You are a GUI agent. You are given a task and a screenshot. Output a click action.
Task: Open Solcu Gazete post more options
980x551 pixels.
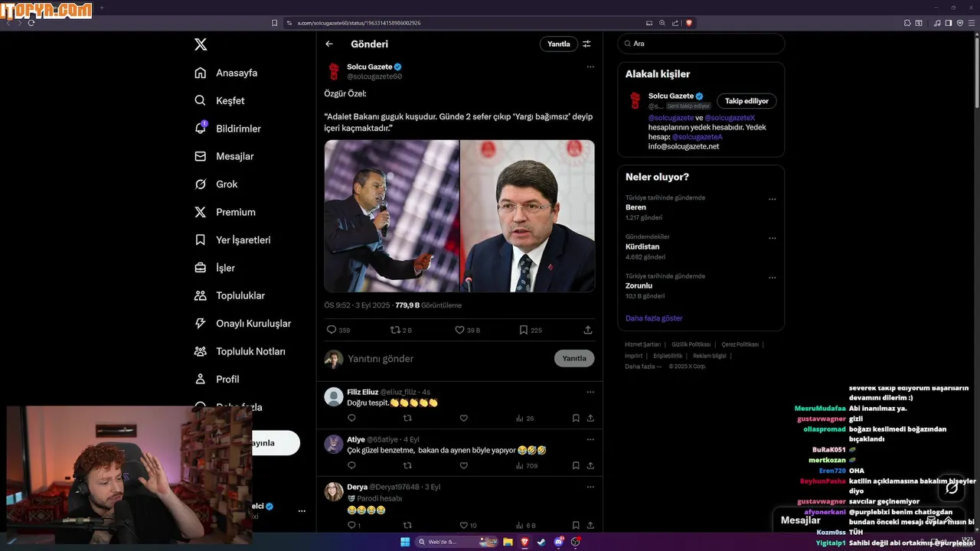(x=590, y=67)
